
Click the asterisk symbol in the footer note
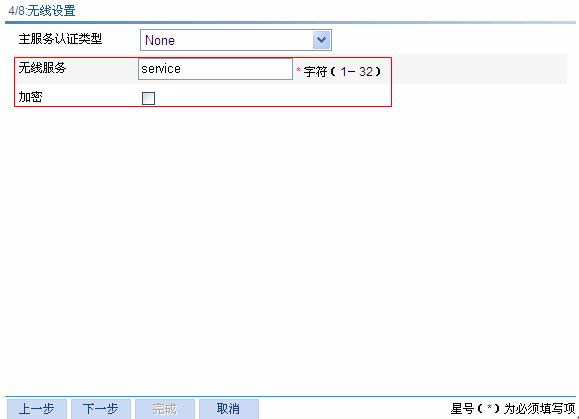click(x=489, y=407)
